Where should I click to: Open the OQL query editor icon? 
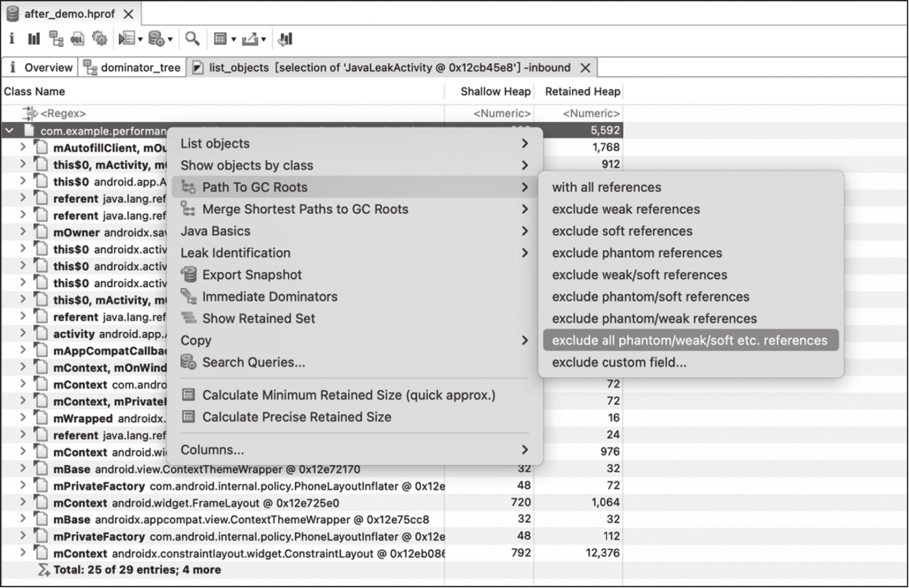78,38
